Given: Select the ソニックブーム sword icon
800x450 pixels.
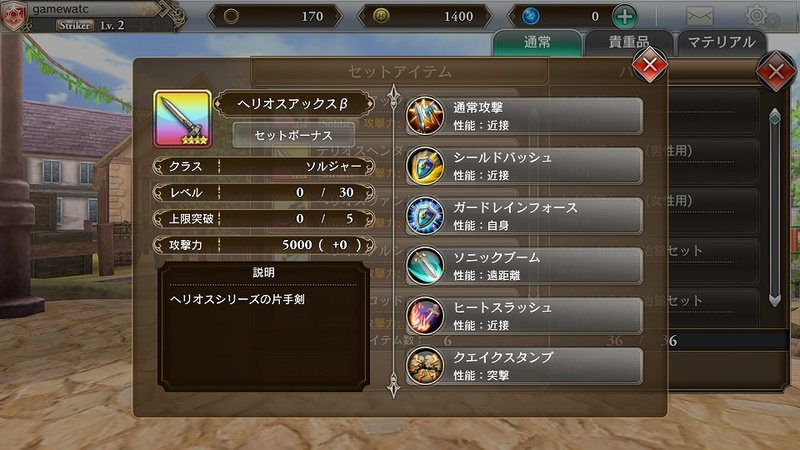Looking at the screenshot, I should (x=424, y=266).
